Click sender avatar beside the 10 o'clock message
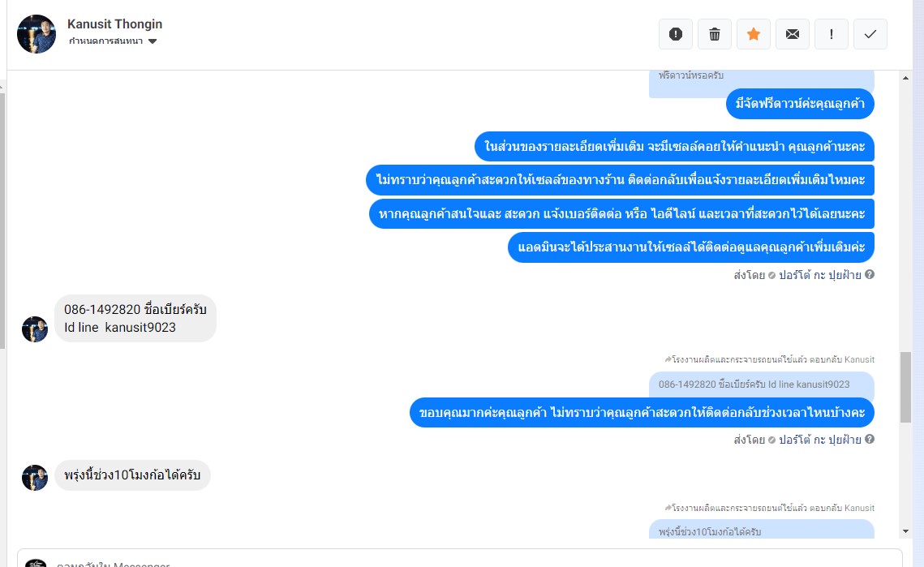The height and width of the screenshot is (567, 924). point(35,477)
